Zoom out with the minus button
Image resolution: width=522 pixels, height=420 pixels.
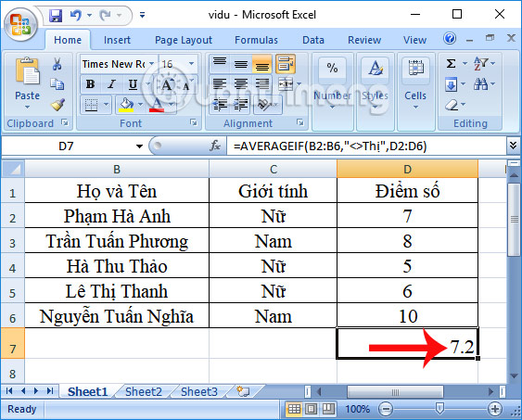386,409
